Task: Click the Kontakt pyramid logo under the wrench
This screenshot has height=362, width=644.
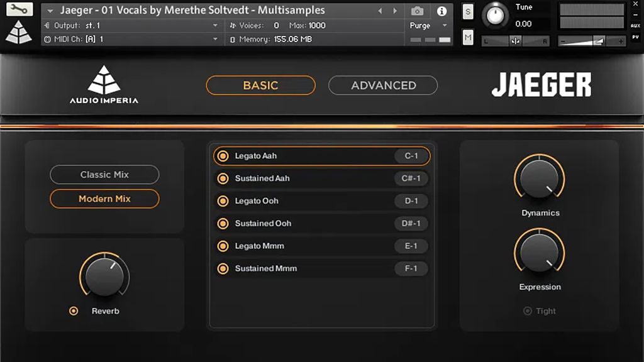Action: pyautogui.click(x=19, y=32)
